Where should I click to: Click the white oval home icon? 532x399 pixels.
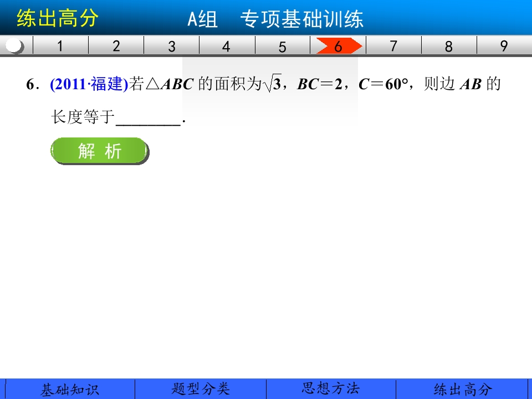coord(14,46)
